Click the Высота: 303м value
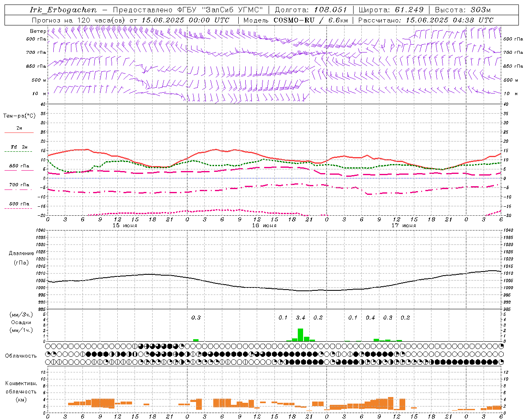Image resolution: width=525 pixels, height=420 pixels. tap(462, 10)
